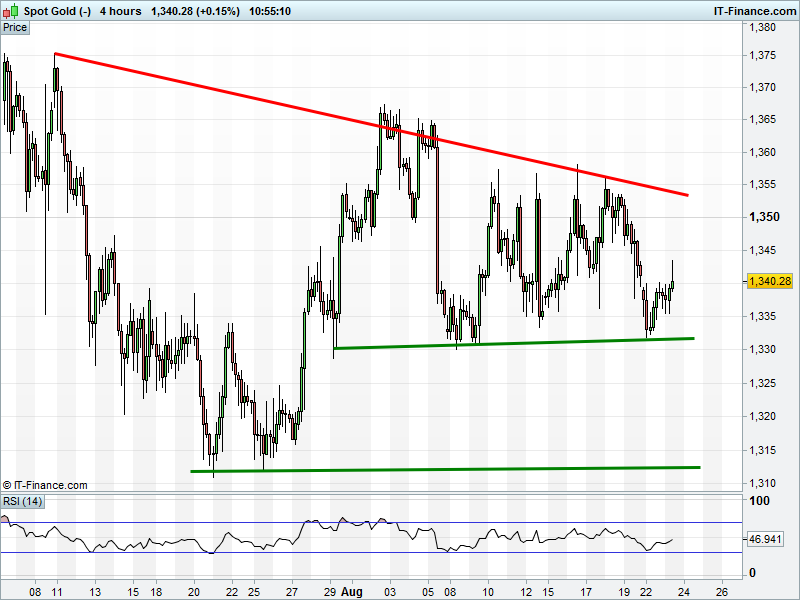Click the yellow 1,340.28 current price tag
The image size is (800, 600).
tap(770, 281)
